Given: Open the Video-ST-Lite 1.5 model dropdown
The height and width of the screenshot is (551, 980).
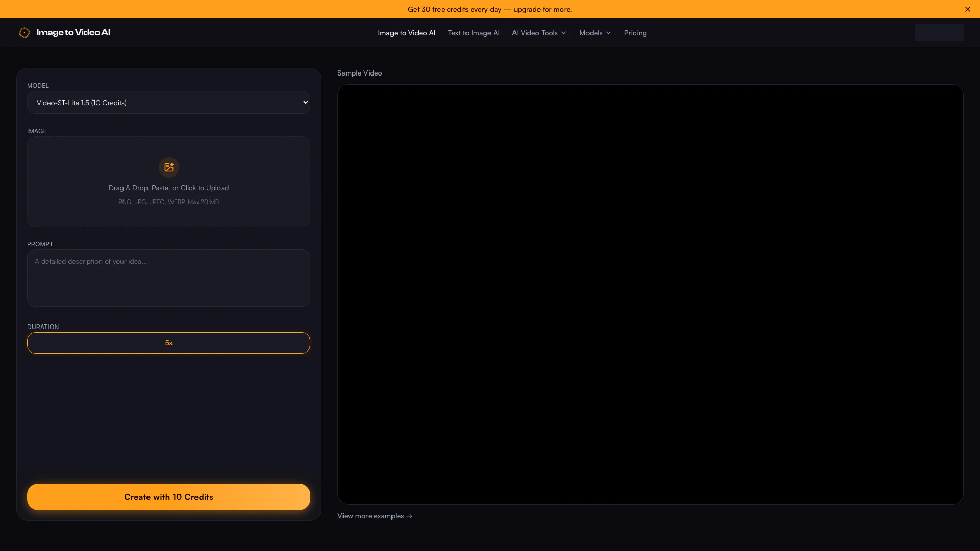Looking at the screenshot, I should point(168,103).
